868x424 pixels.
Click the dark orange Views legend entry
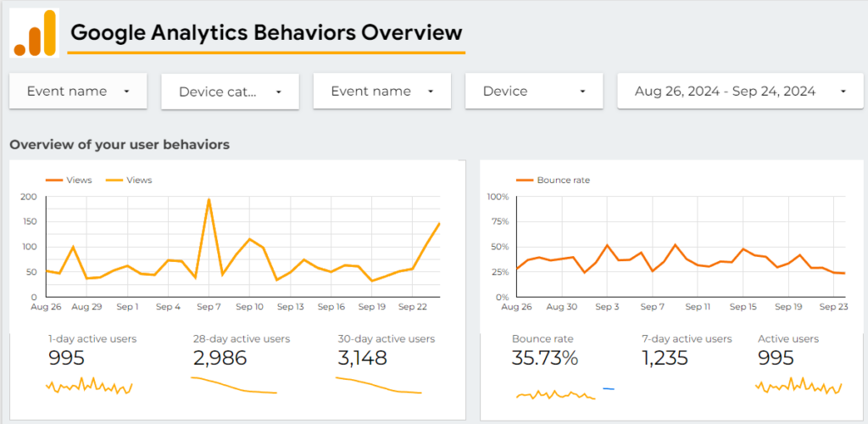click(70, 180)
